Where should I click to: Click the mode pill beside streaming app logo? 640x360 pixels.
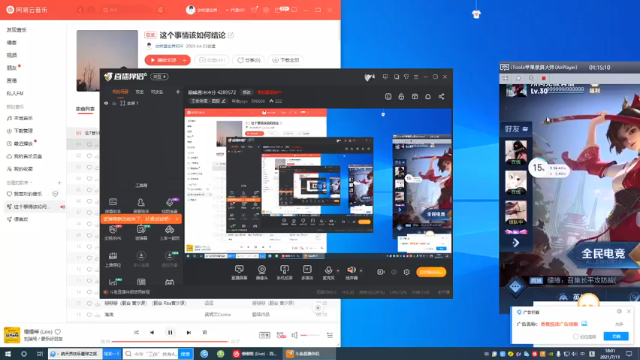159,77
